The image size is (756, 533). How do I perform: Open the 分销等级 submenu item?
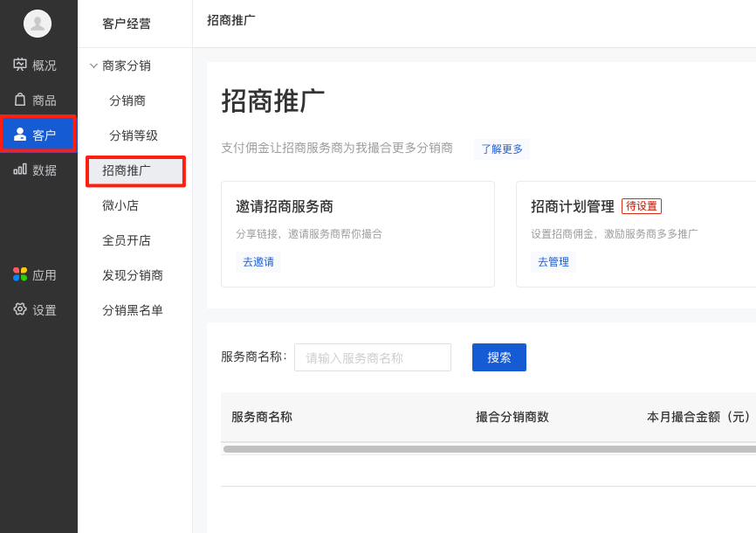(134, 135)
